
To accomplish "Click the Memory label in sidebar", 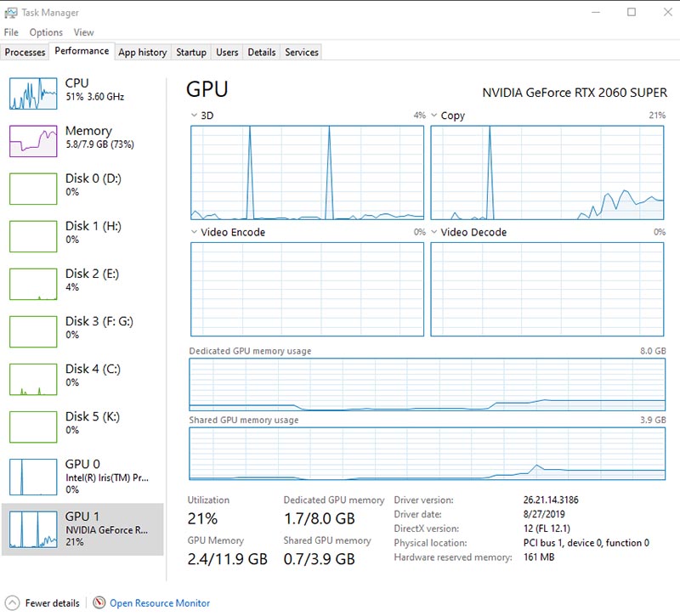I will point(88,131).
